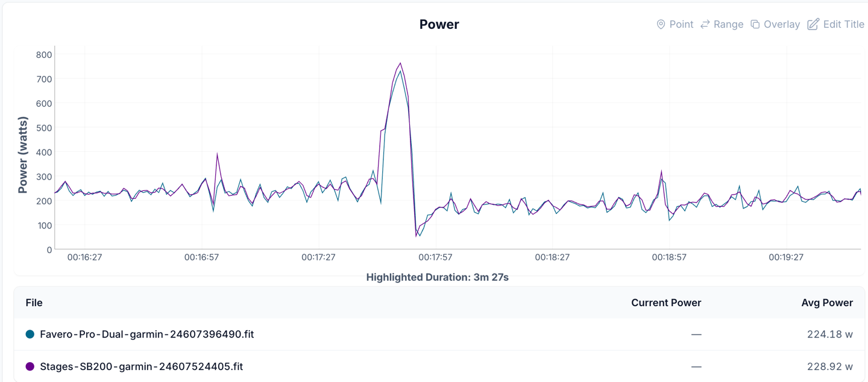Enable the Overlay label option

782,24
